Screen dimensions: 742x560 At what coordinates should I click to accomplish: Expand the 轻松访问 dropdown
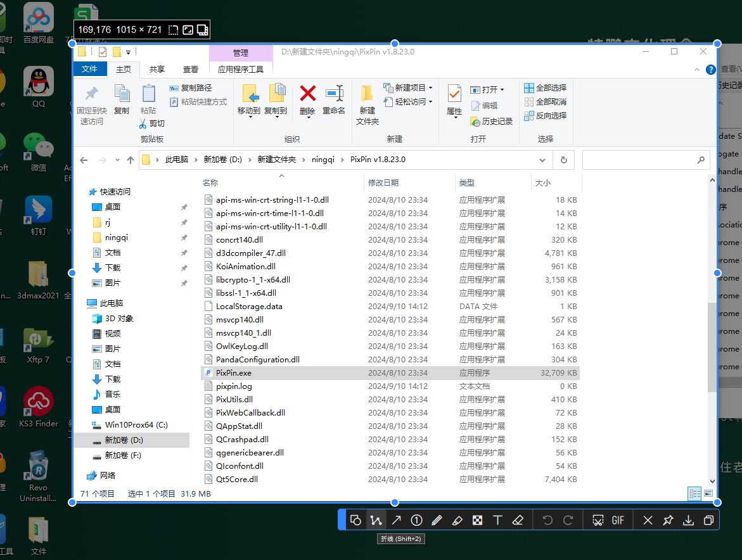click(431, 102)
